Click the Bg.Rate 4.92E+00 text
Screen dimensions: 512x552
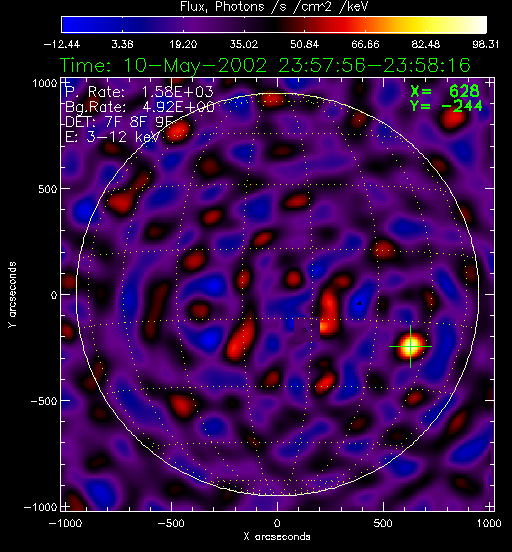click(140, 106)
